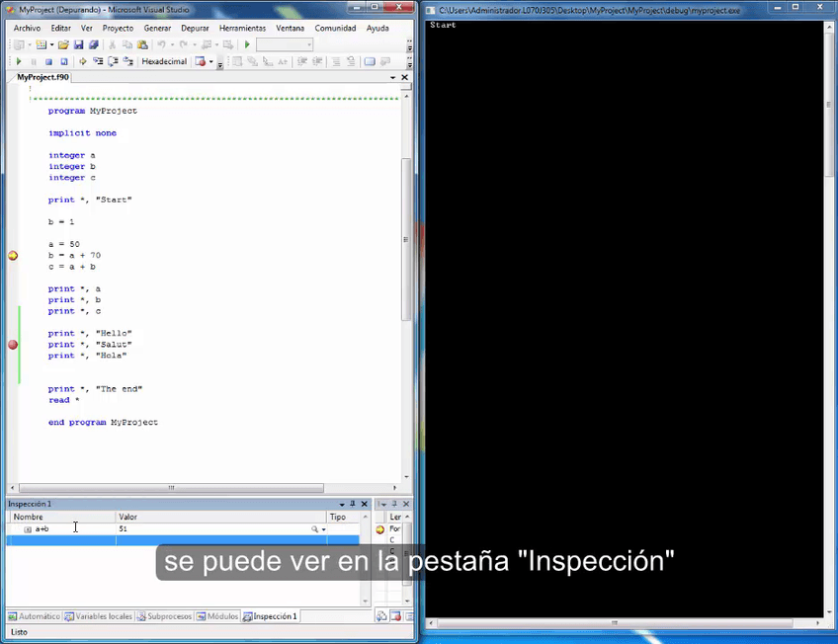The width and height of the screenshot is (838, 644).
Task: Click the Step Over icon
Action: pos(113,62)
